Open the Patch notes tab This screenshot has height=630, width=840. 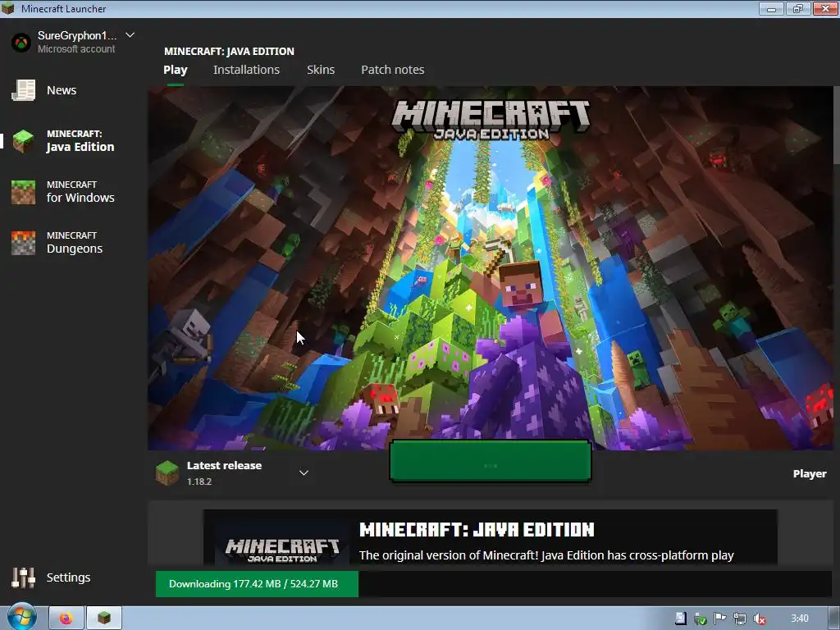point(393,70)
